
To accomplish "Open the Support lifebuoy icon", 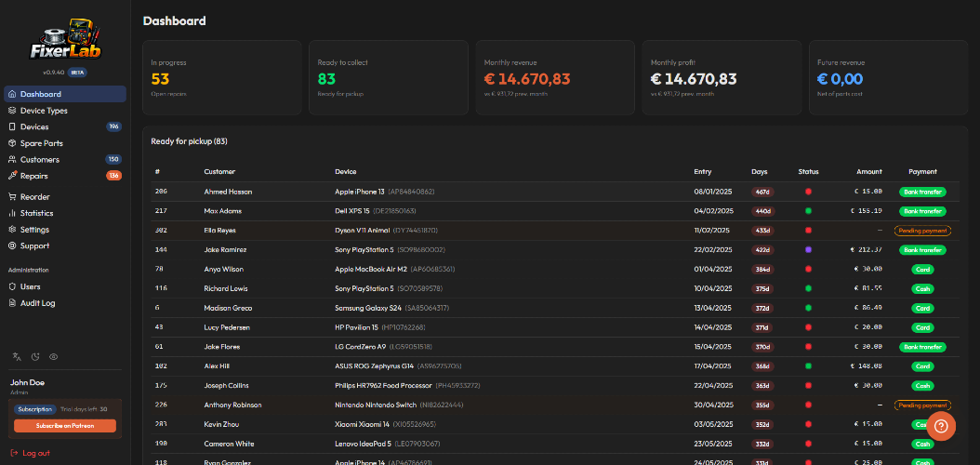I will click(x=12, y=246).
